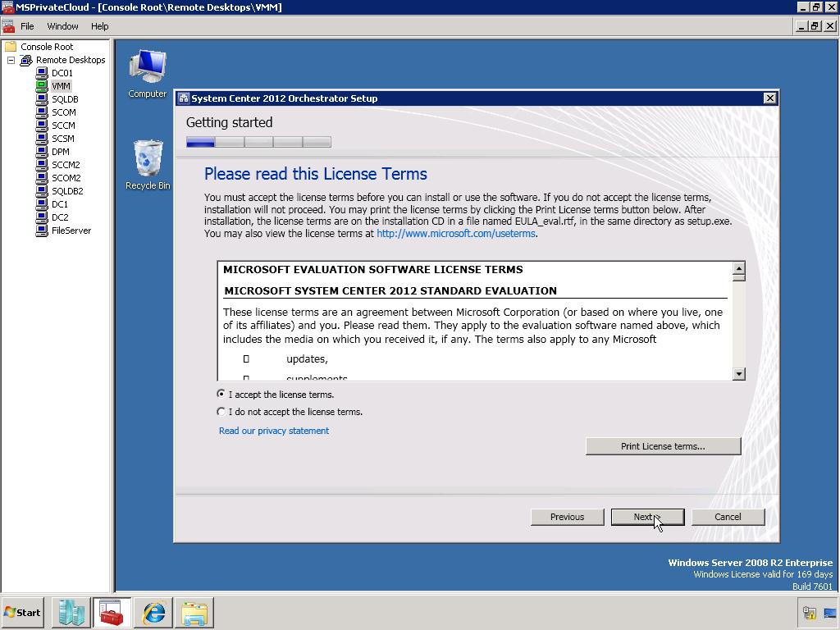Click the Next button
The width and height of the screenshot is (840, 630).
pos(648,517)
